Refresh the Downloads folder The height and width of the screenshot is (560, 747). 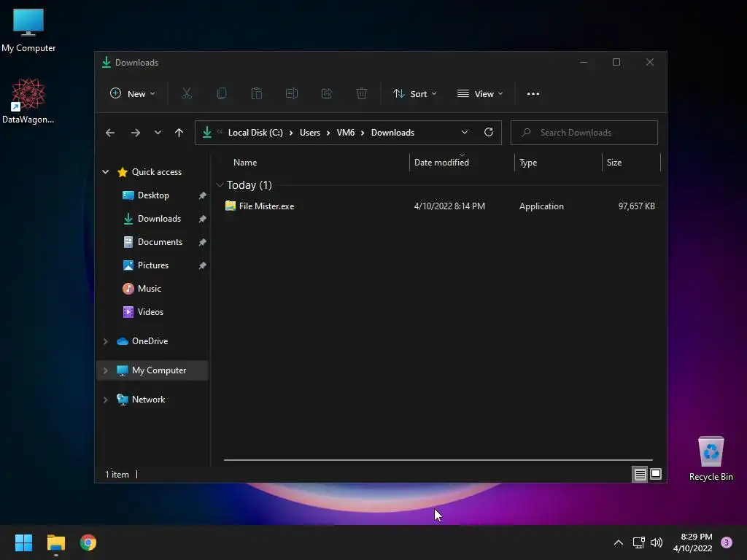(489, 133)
